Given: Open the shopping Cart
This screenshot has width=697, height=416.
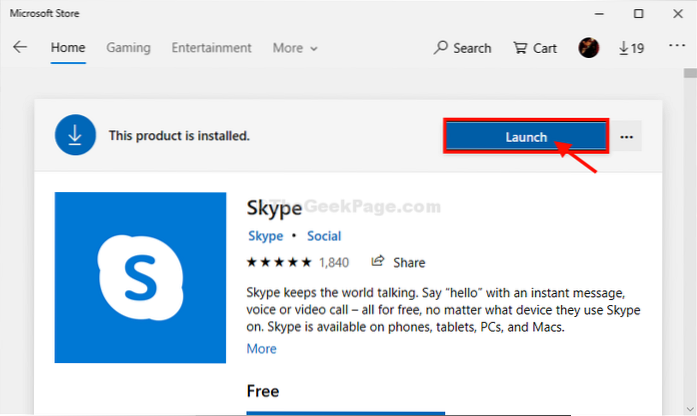Looking at the screenshot, I should (x=520, y=48).
